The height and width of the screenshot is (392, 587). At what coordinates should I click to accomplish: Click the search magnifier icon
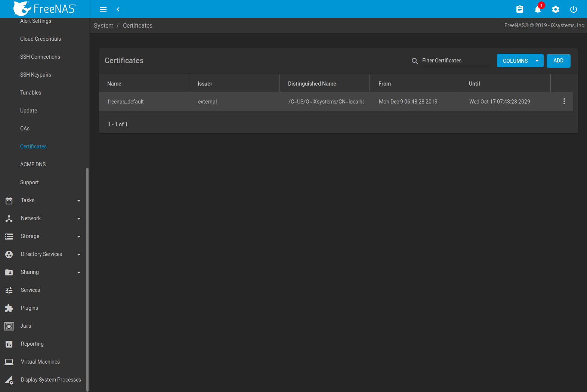415,61
